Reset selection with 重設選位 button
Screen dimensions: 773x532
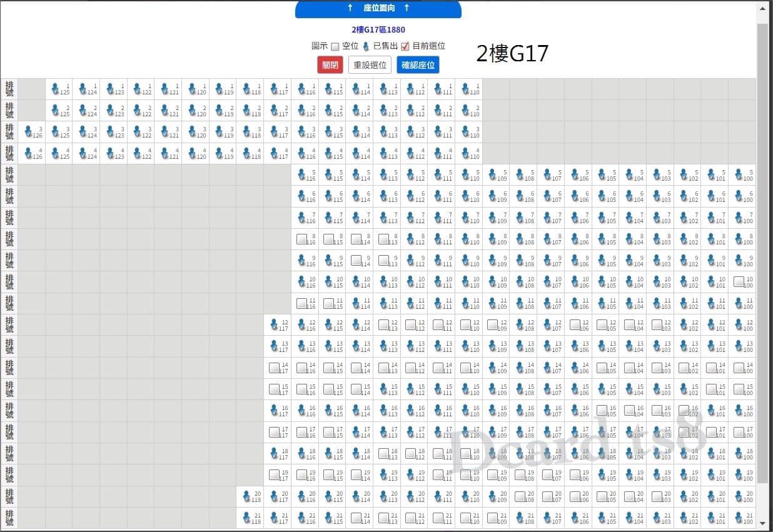pyautogui.click(x=370, y=65)
